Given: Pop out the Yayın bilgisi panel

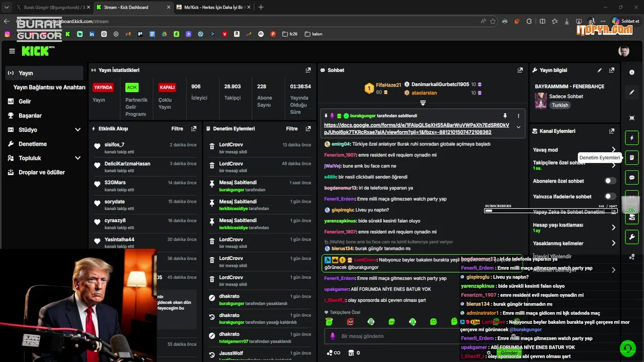Looking at the screenshot, I should (612, 70).
